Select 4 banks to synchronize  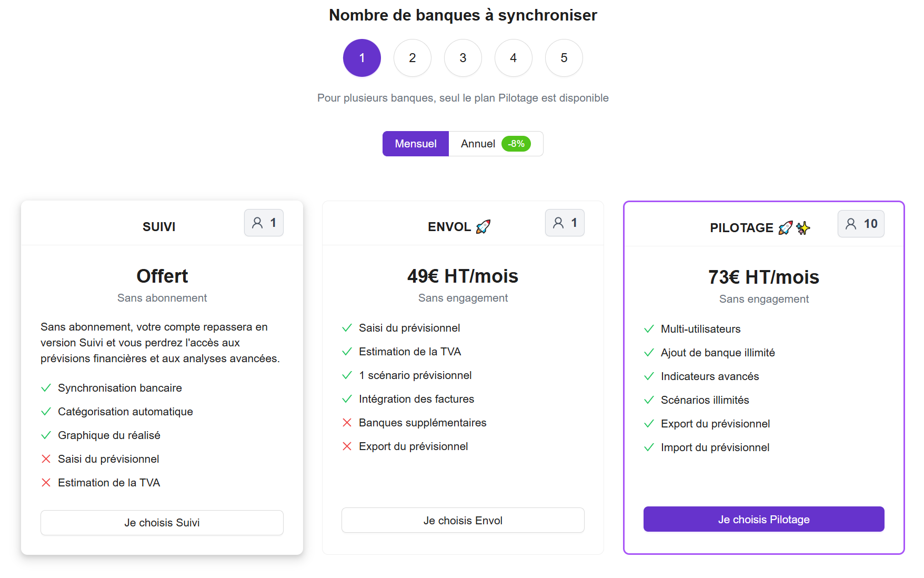tap(514, 58)
